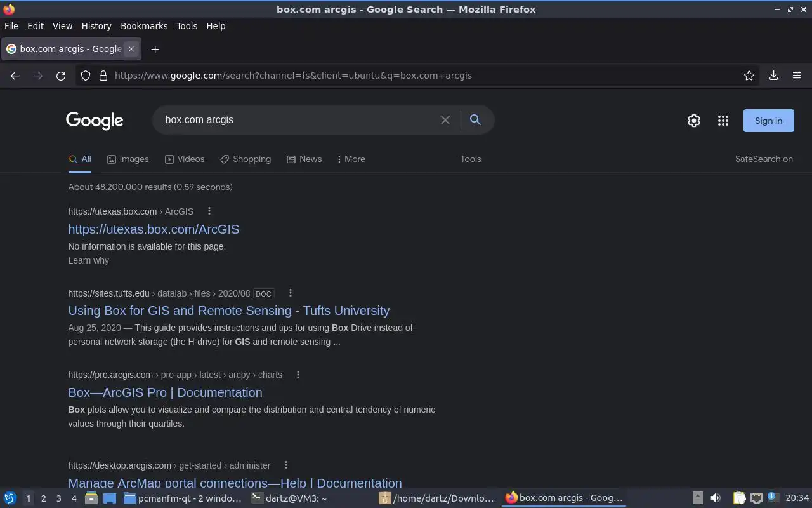The height and width of the screenshot is (508, 812).
Task: Click the About 48,200,000 results text
Action: pos(150,187)
